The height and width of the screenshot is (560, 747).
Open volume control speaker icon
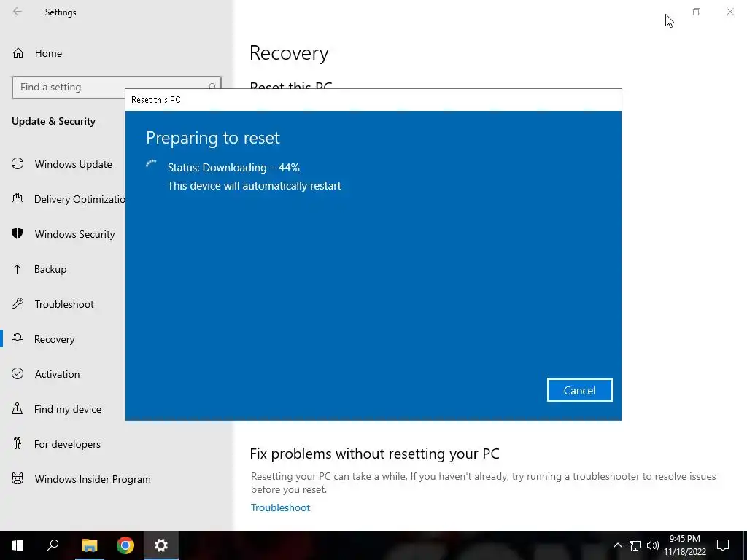653,545
